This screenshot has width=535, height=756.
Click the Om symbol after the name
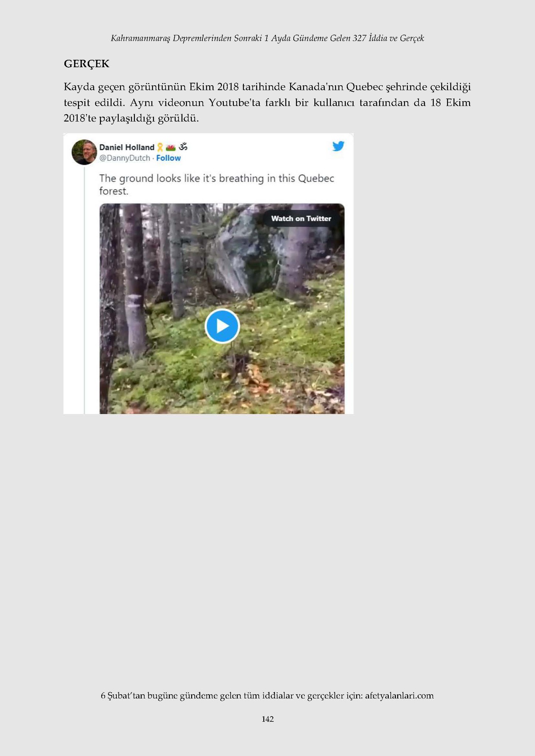[183, 147]
